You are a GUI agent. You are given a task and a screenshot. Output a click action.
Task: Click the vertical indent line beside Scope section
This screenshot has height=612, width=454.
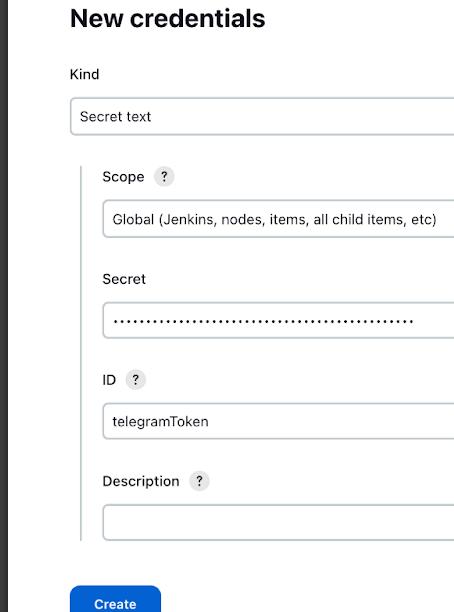[x=81, y=353]
